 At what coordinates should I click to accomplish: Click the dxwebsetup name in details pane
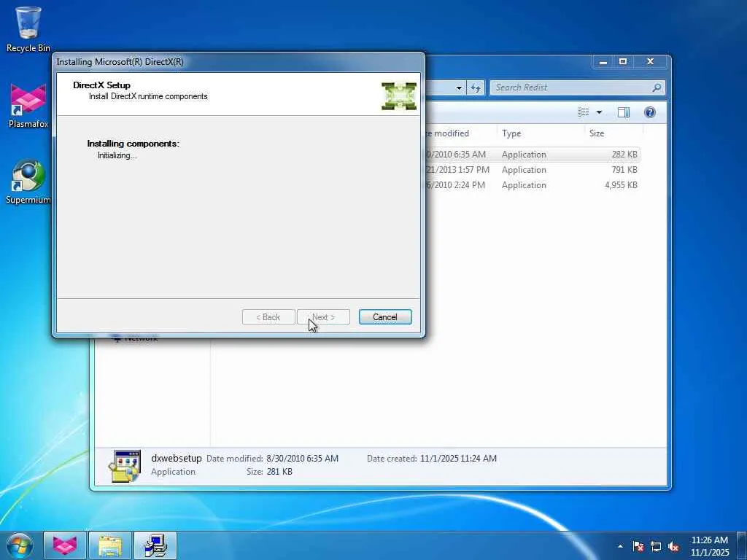click(x=177, y=458)
